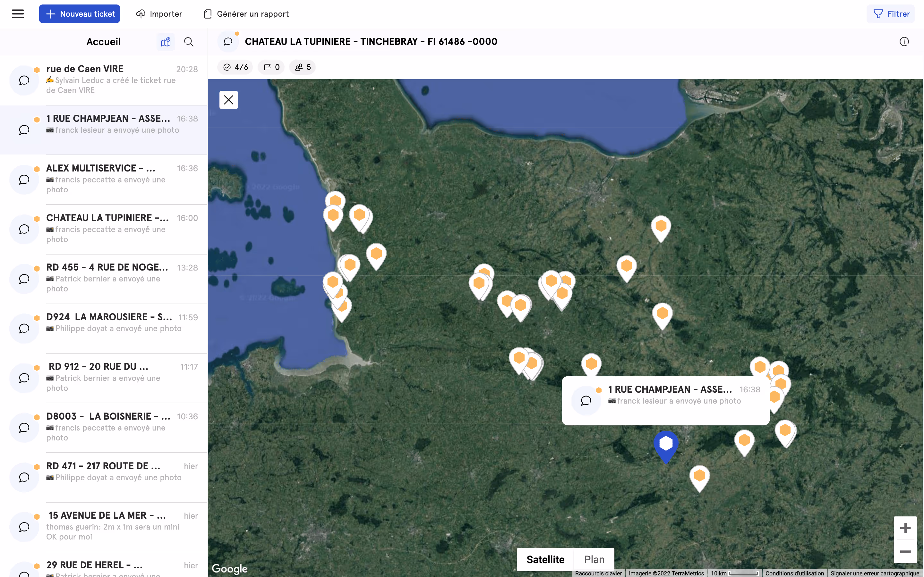This screenshot has width=924, height=577.
Task: Open the flag count badge
Action: click(271, 67)
